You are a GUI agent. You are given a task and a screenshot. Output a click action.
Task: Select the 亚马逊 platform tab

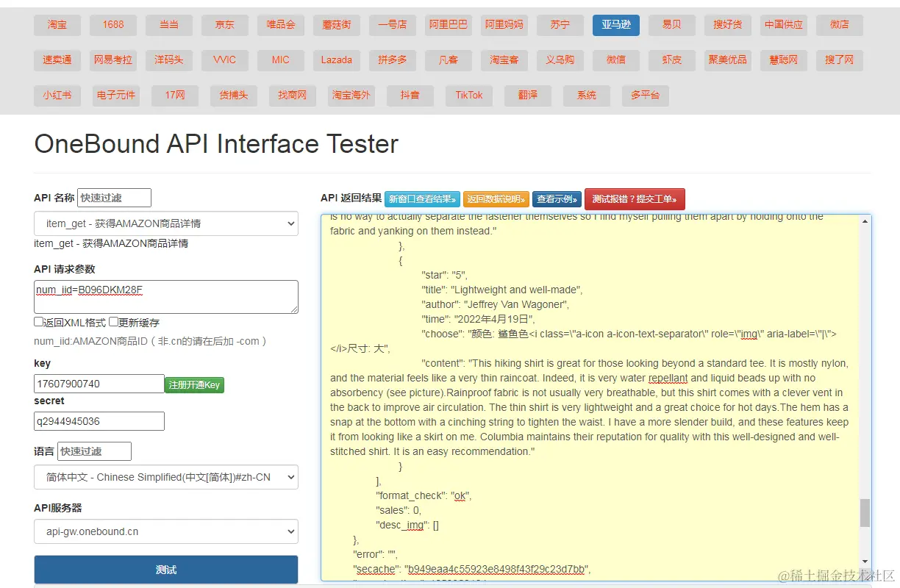pos(615,25)
